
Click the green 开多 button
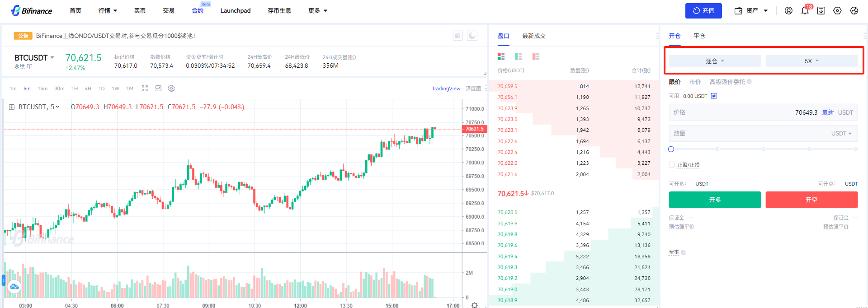pos(715,200)
